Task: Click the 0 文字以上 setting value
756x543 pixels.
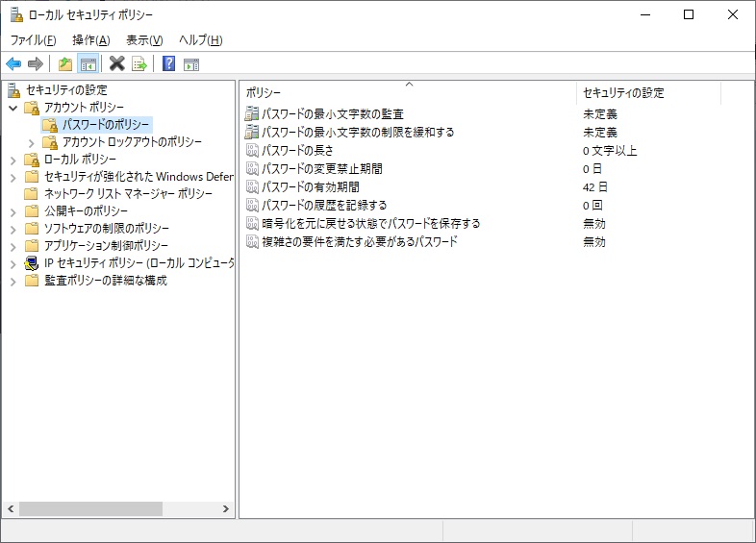Action: pyautogui.click(x=610, y=151)
